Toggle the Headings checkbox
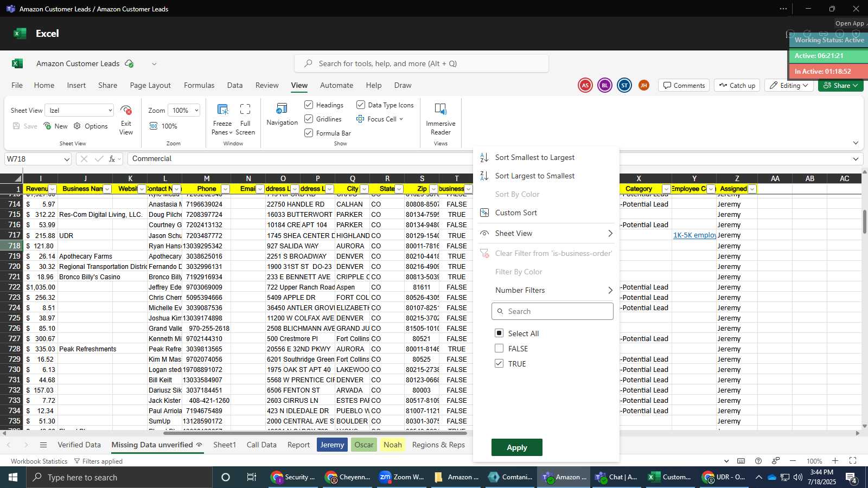The height and width of the screenshot is (488, 868). point(309,105)
